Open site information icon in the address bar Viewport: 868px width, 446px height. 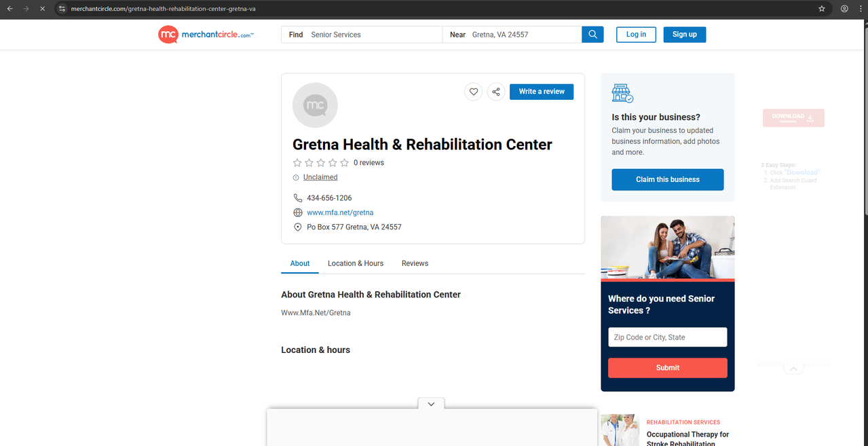coord(62,9)
